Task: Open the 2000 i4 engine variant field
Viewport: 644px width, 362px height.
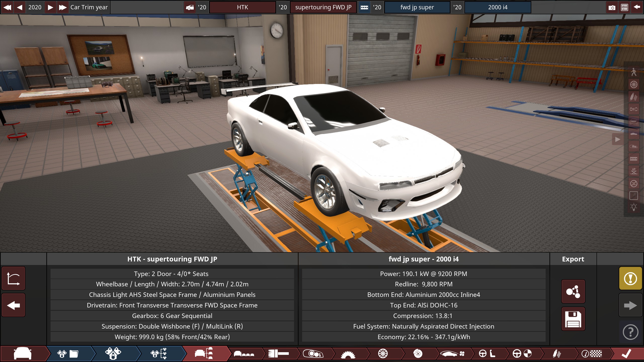Action: point(498,7)
